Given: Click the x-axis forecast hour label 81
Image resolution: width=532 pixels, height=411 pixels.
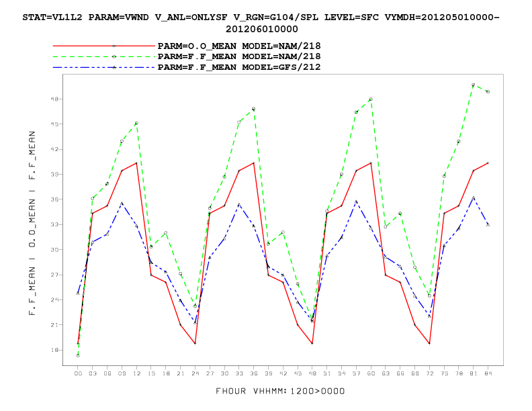Looking at the screenshot, I should click(474, 373).
